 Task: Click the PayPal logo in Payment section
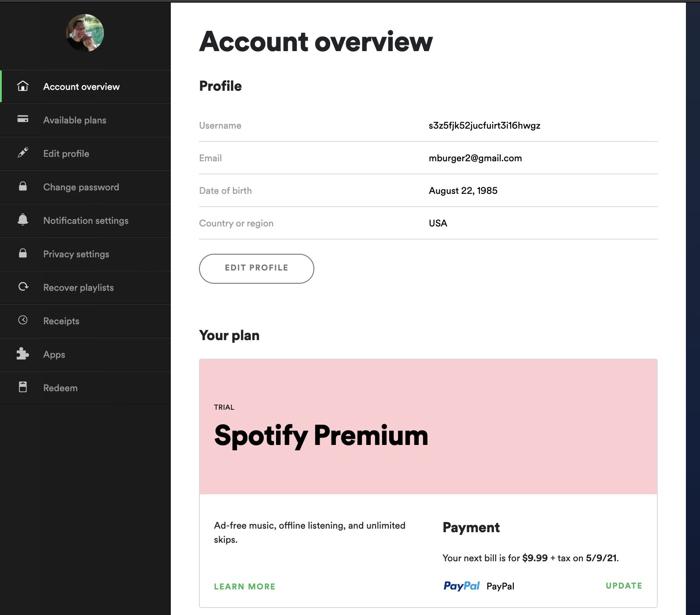(x=461, y=586)
